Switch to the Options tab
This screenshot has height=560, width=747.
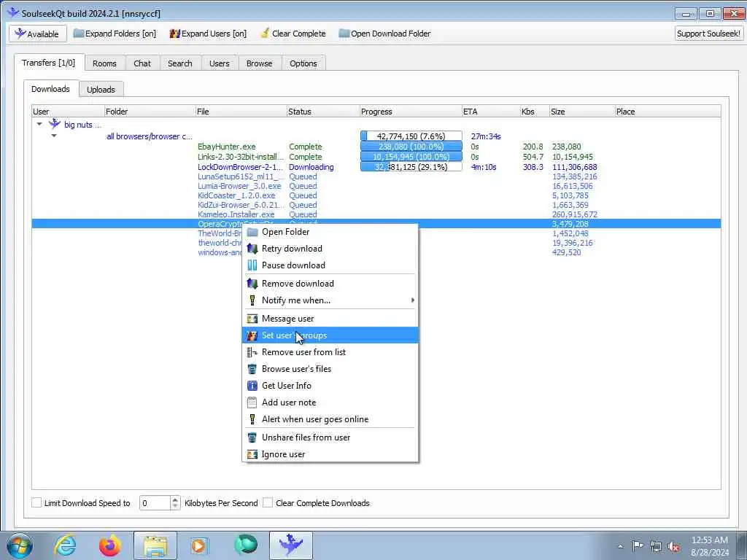point(303,63)
